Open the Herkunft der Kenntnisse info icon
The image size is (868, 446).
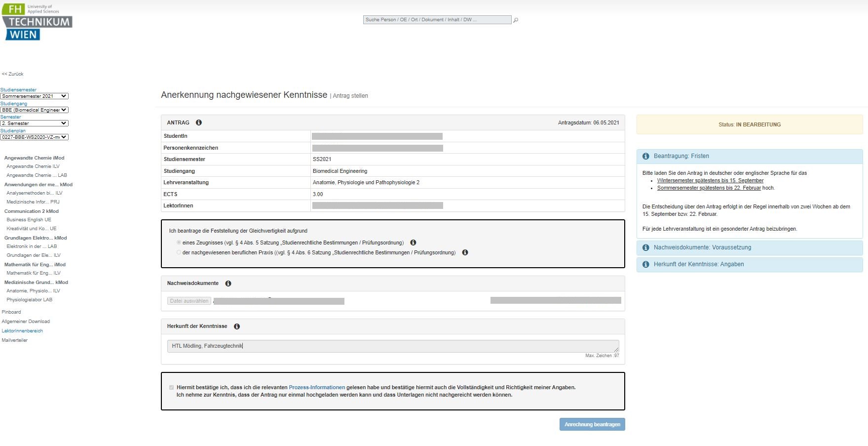[x=237, y=326]
